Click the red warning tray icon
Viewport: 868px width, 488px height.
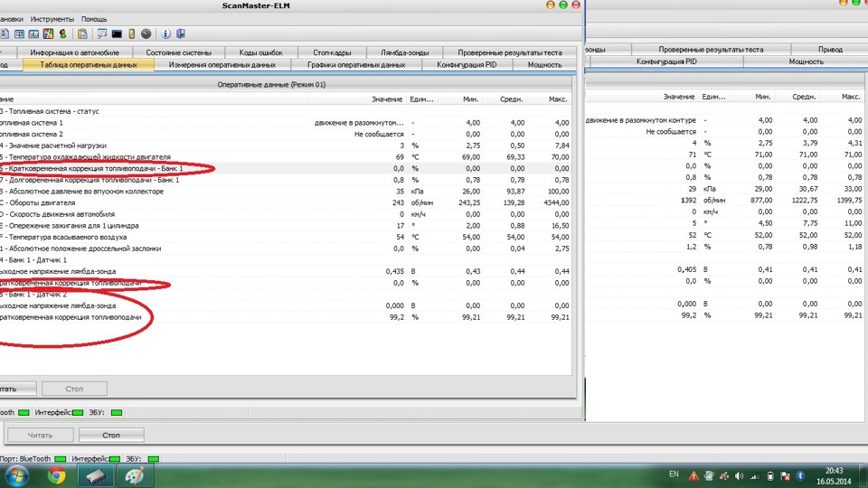tap(693, 475)
